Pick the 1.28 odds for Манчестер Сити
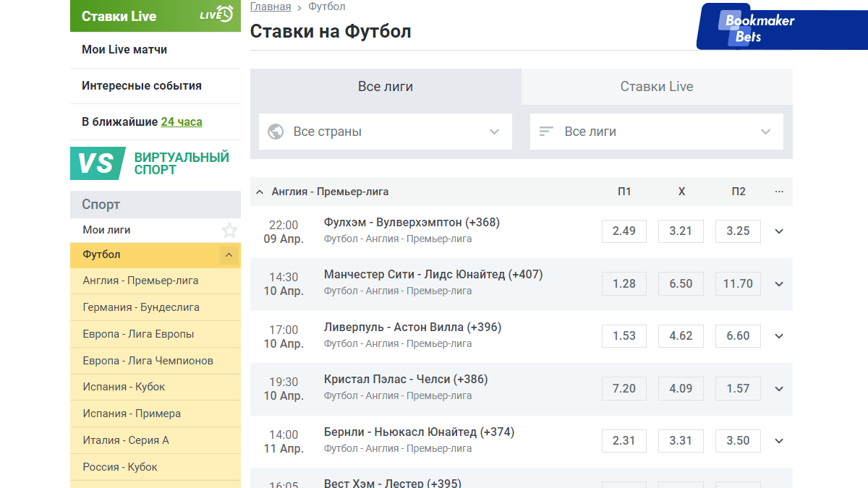Image resolution: width=868 pixels, height=488 pixels. pyautogui.click(x=624, y=283)
